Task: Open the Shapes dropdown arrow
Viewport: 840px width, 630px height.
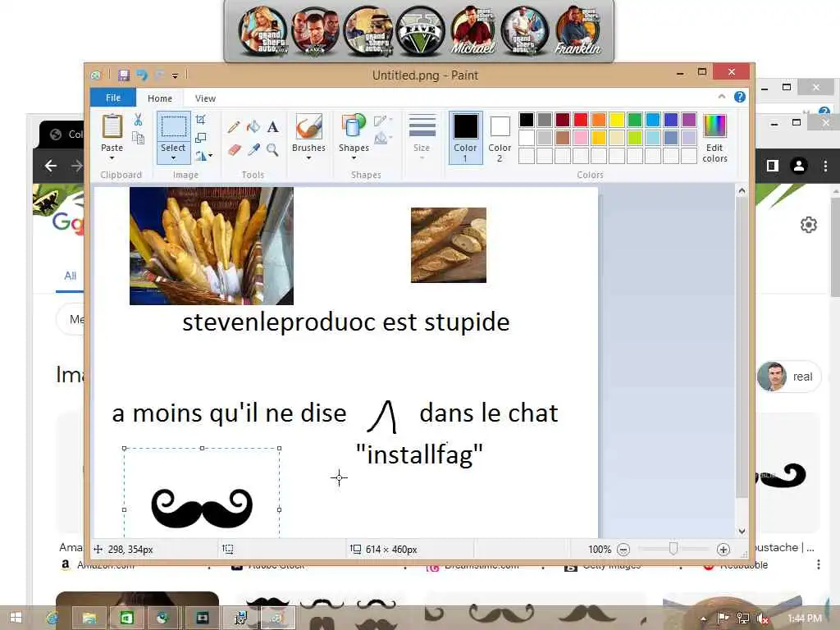Action: click(354, 158)
